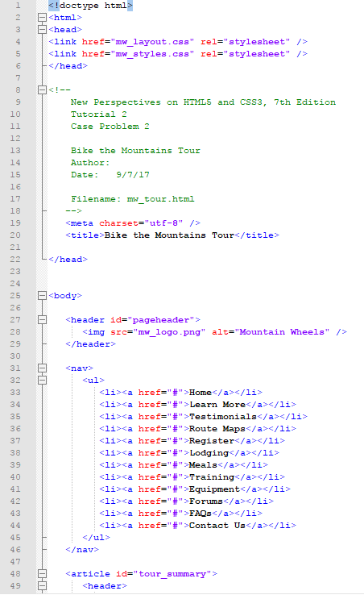Collapse the comment block fold marker
The height and width of the screenshot is (595, 364).
click(x=42, y=90)
